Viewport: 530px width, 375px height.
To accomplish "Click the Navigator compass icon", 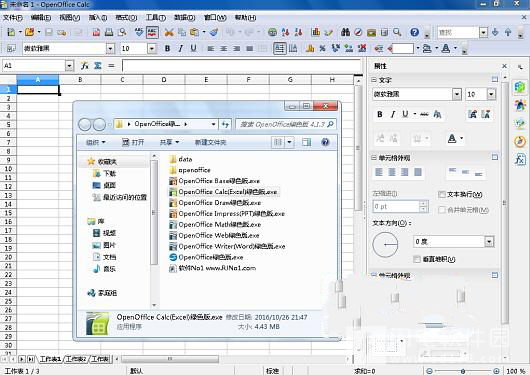I will coord(358,32).
